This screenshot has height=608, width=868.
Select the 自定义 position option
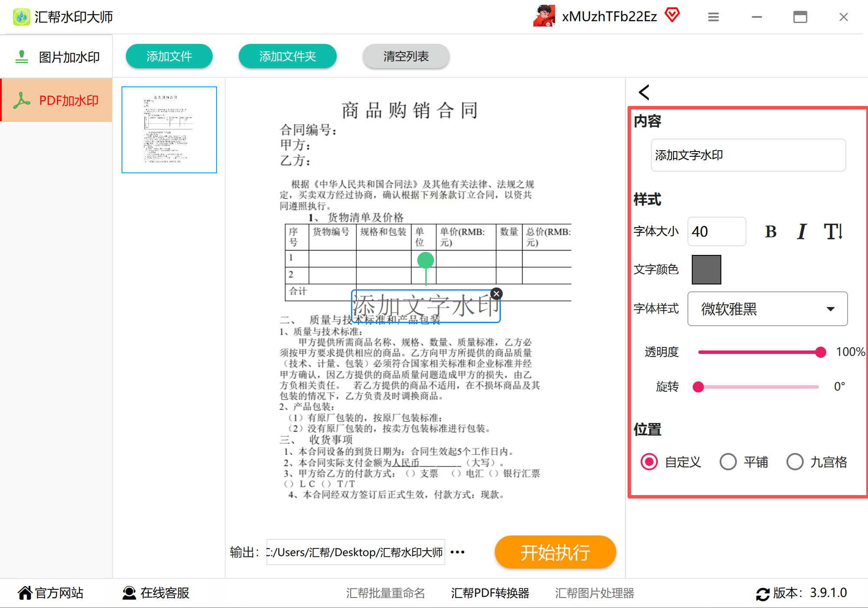click(649, 462)
